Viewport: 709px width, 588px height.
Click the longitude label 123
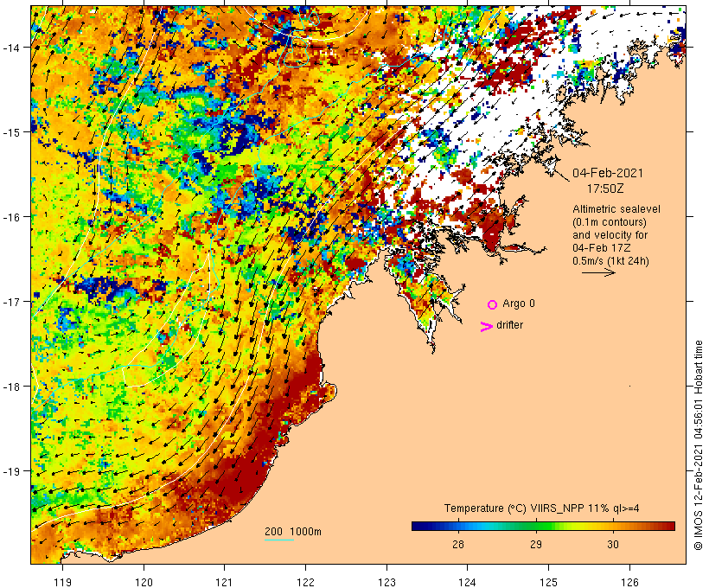coord(386,582)
